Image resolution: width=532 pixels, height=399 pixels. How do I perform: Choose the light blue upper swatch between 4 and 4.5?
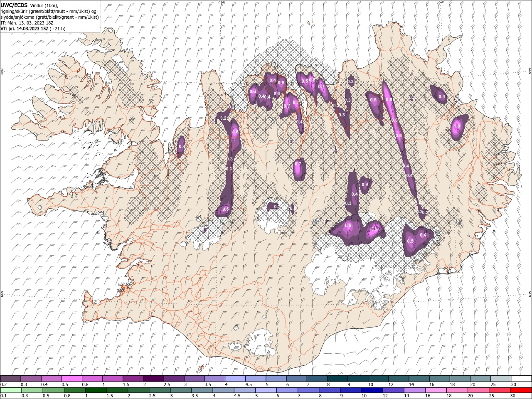click(x=235, y=378)
